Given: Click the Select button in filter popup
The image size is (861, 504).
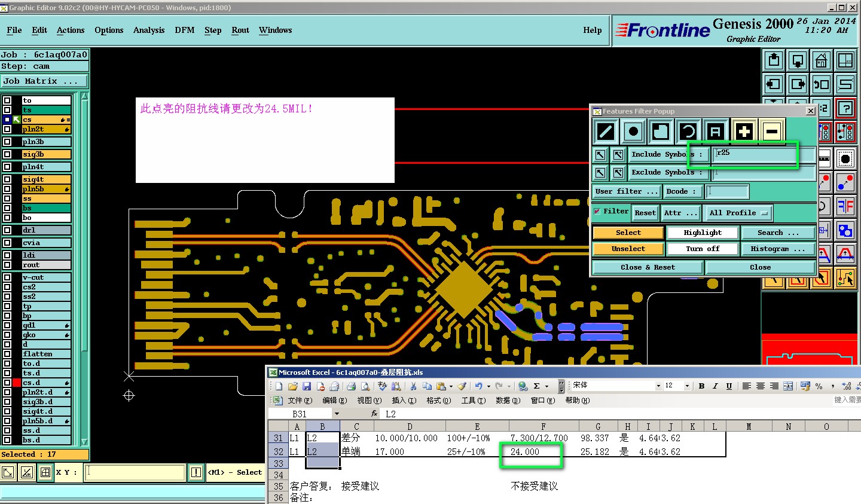Looking at the screenshot, I should [628, 233].
